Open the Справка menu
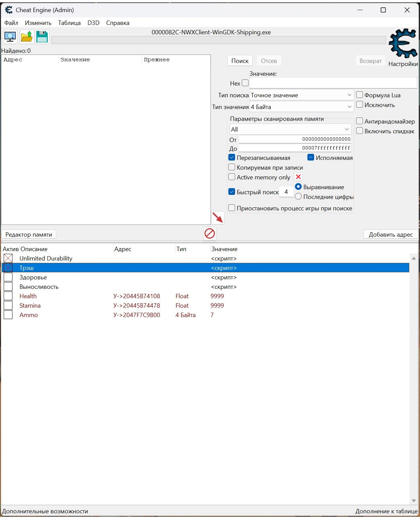 pyautogui.click(x=118, y=23)
